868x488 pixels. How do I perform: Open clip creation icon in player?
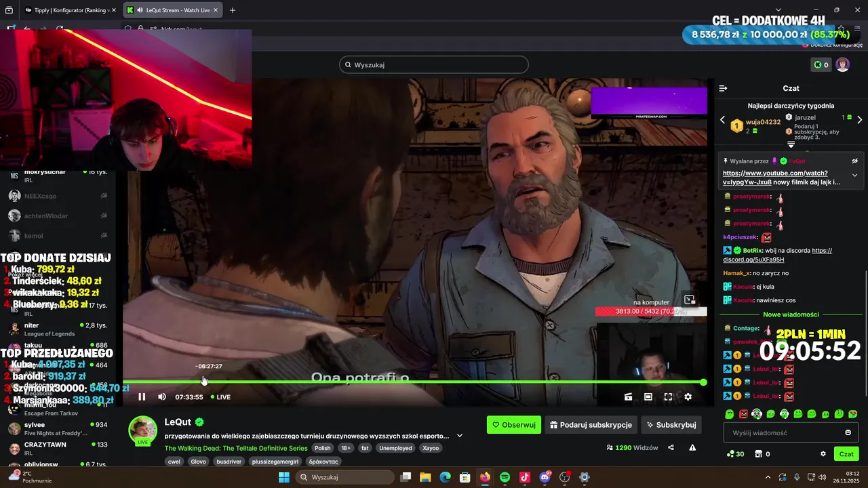[628, 397]
